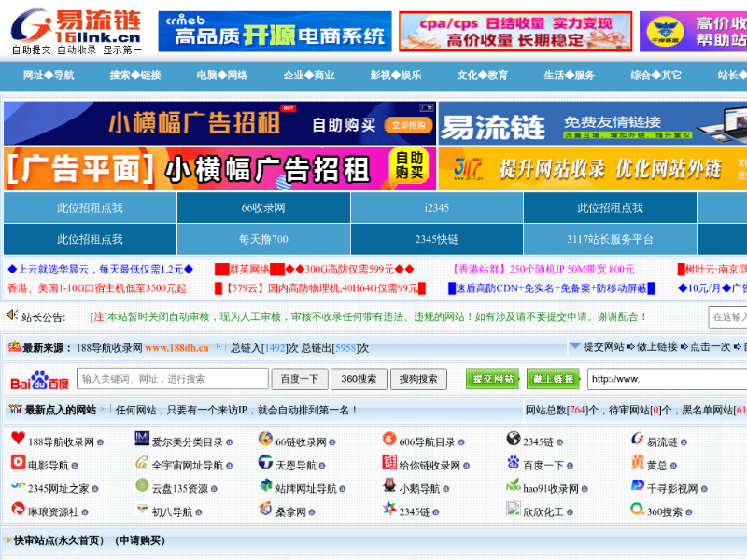Click the speaker icon beside 站长公告
This screenshot has height=560, width=747.
[12, 315]
